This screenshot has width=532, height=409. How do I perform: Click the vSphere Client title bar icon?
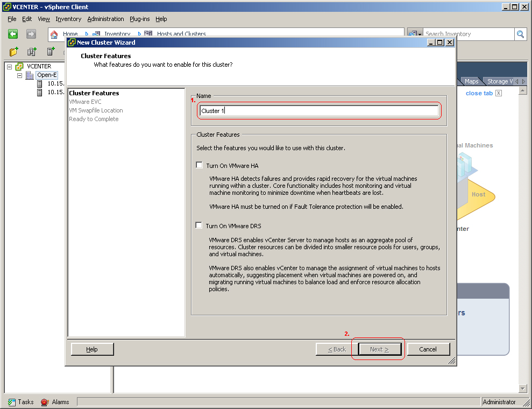pyautogui.click(x=7, y=7)
